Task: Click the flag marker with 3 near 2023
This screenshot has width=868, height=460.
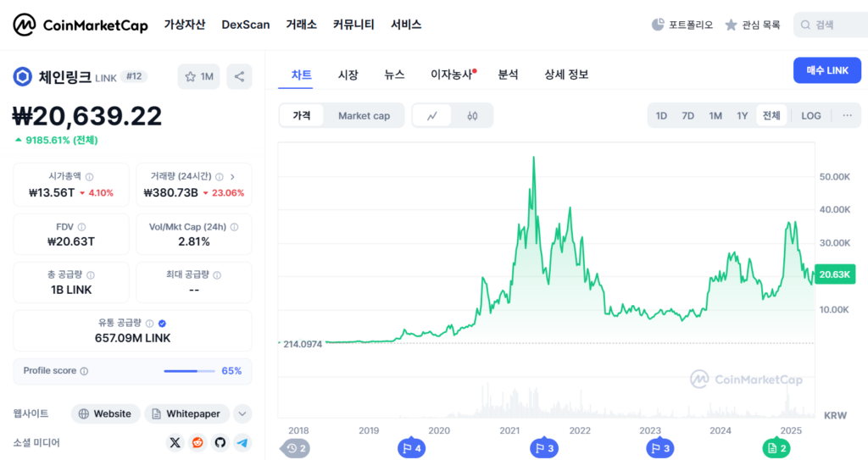Action: click(x=659, y=448)
